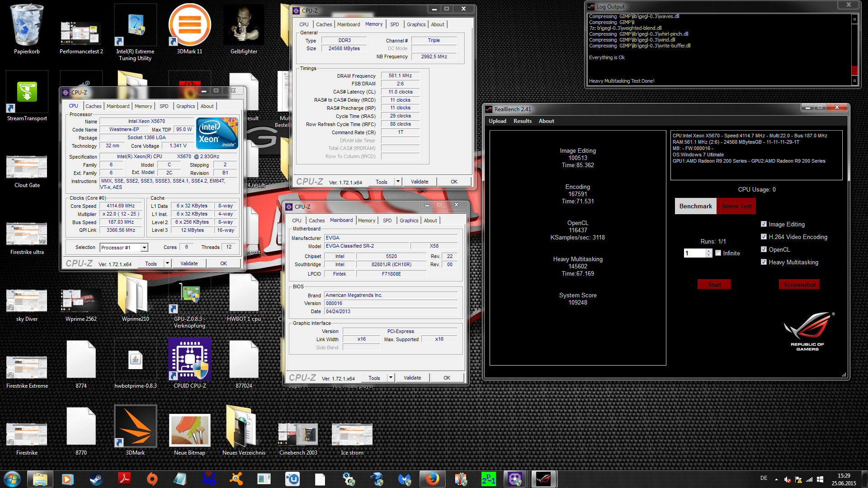This screenshot has height=488, width=868.
Task: Enable the Infinite runs checkbox
Action: coord(718,253)
